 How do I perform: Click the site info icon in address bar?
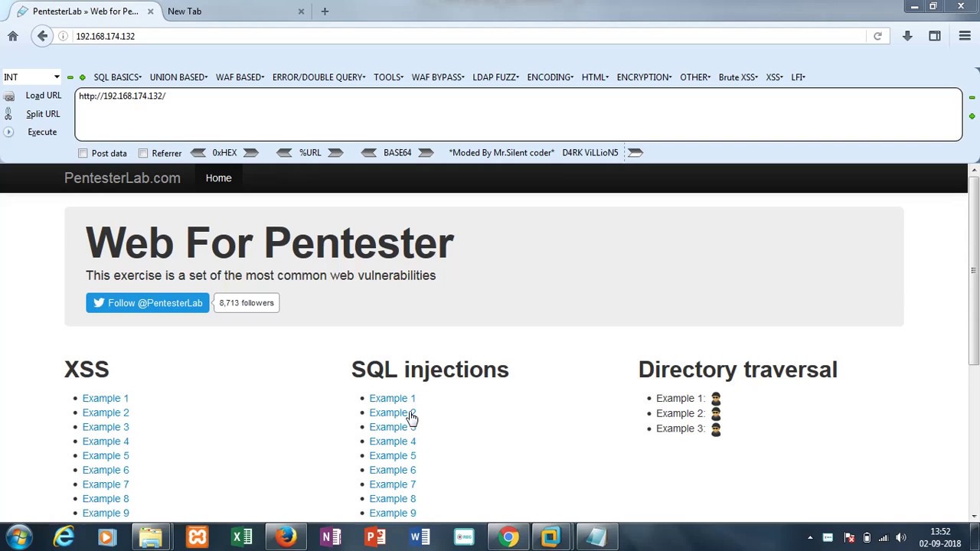pos(64,36)
